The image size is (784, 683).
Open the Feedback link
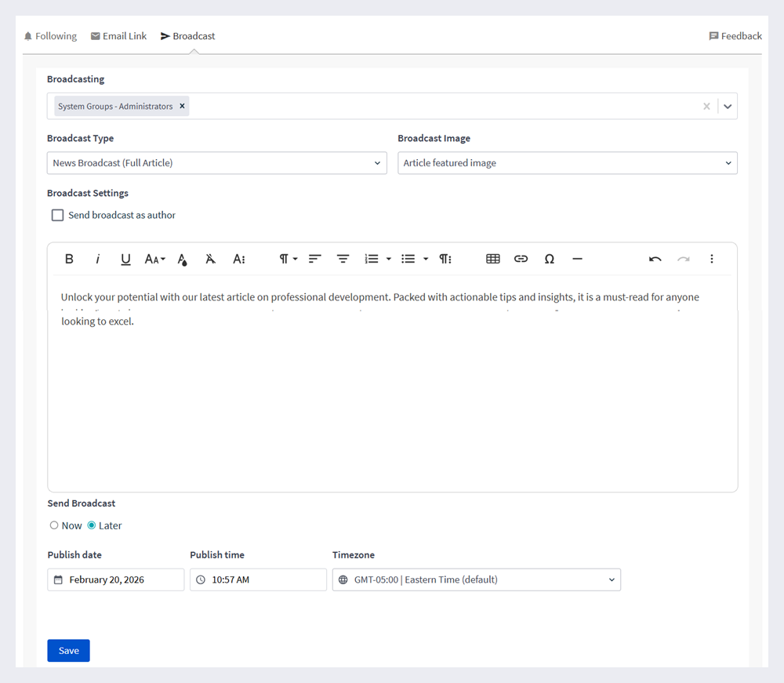pyautogui.click(x=735, y=36)
